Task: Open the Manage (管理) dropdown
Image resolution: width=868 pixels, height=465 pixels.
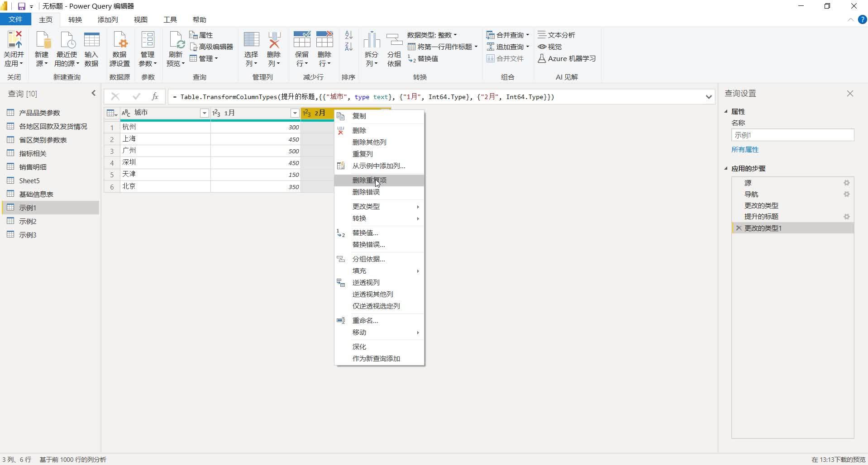Action: (204, 58)
